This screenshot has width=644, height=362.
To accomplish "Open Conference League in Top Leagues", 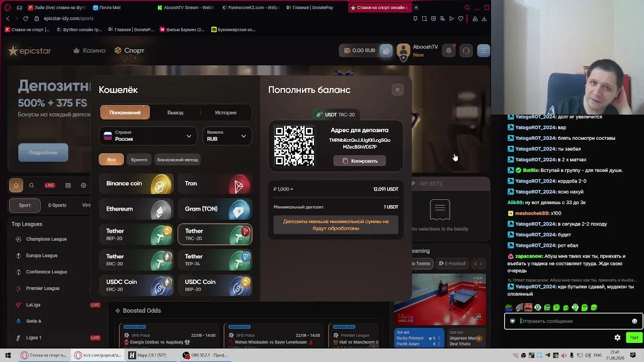I will pos(46,272).
